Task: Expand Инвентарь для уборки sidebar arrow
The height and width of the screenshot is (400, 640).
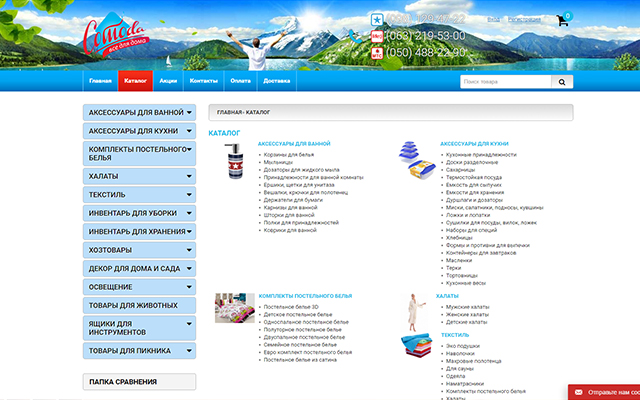Action: [x=189, y=213]
